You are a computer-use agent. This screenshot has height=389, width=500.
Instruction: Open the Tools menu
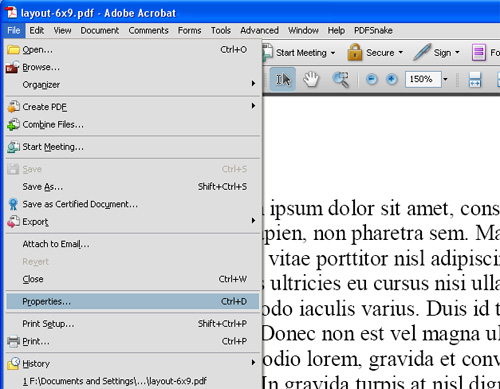pos(221,30)
